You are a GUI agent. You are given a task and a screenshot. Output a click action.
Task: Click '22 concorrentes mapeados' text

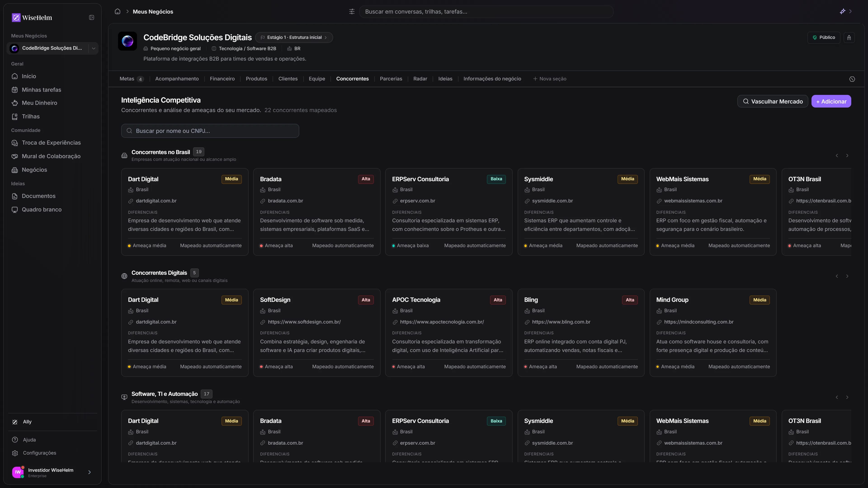coord(301,110)
